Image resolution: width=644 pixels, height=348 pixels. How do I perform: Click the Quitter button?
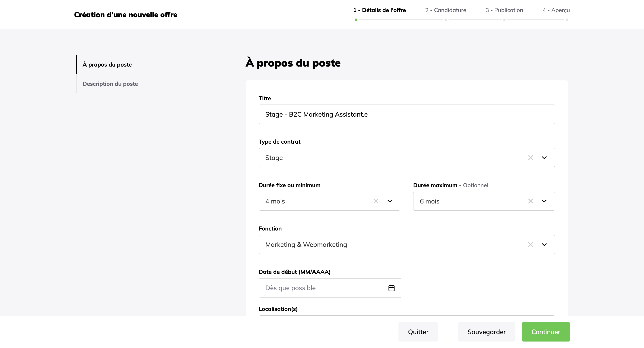pyautogui.click(x=418, y=332)
